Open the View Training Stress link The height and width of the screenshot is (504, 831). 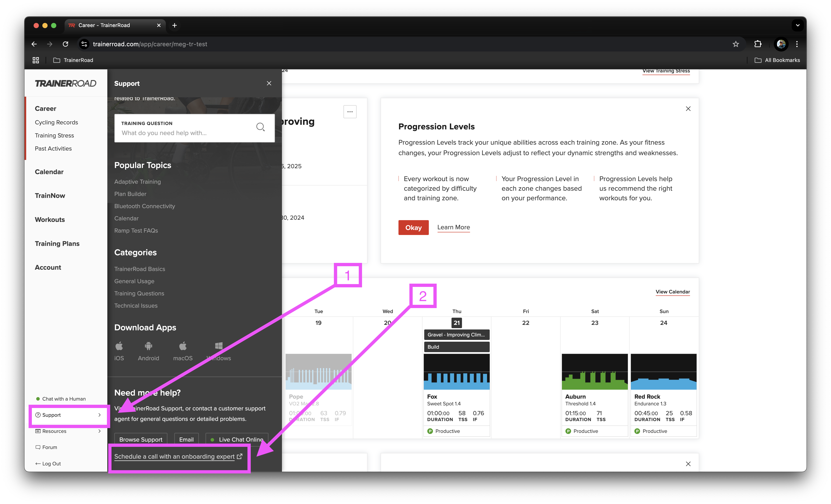pos(666,71)
